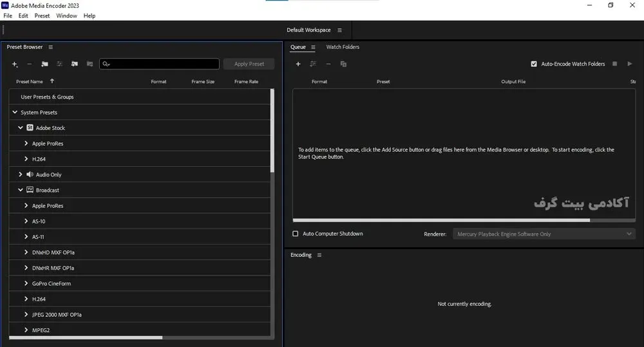Viewport: 644px width, 347px height.
Task: Click the Preset Browser horizontal scrollbar
Action: pyautogui.click(x=86, y=337)
